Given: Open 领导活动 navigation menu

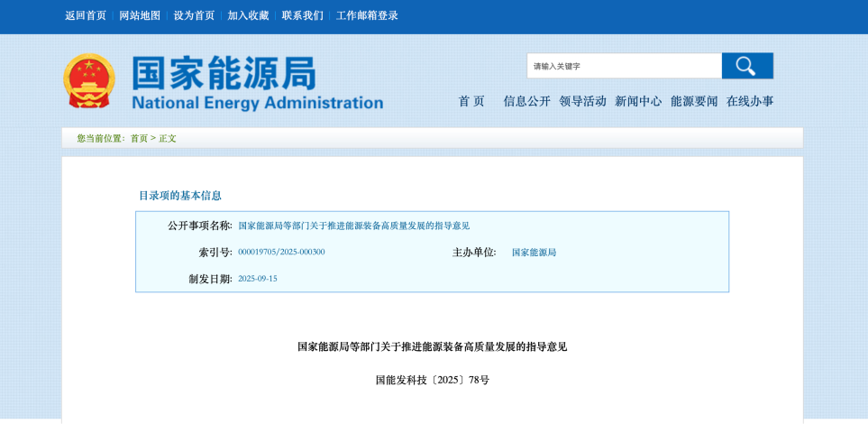Looking at the screenshot, I should point(582,101).
